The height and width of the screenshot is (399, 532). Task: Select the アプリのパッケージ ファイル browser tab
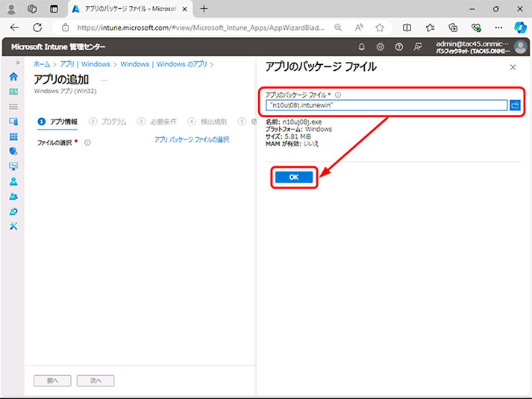[131, 9]
